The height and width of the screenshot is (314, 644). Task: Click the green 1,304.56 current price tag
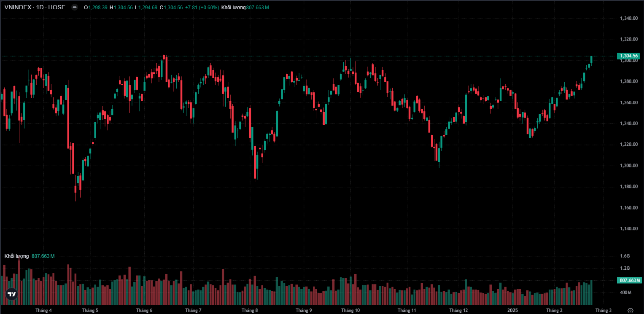[x=629, y=56]
